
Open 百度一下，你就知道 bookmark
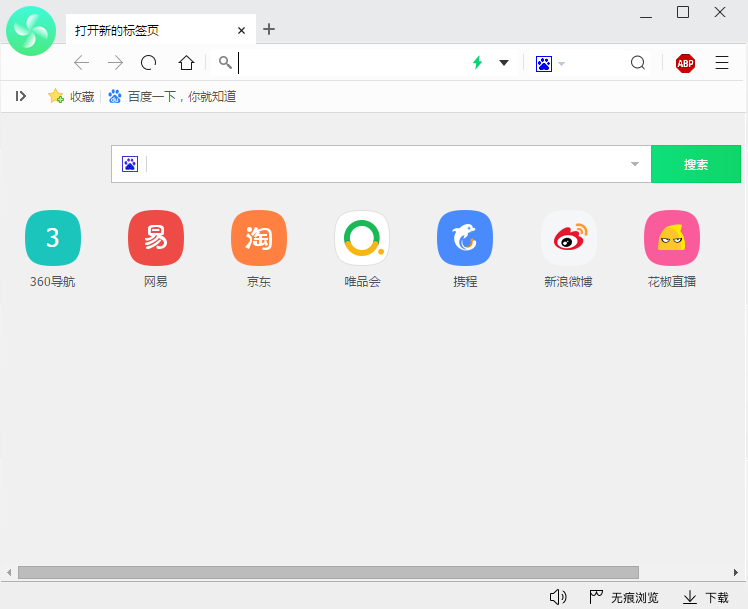(172, 96)
